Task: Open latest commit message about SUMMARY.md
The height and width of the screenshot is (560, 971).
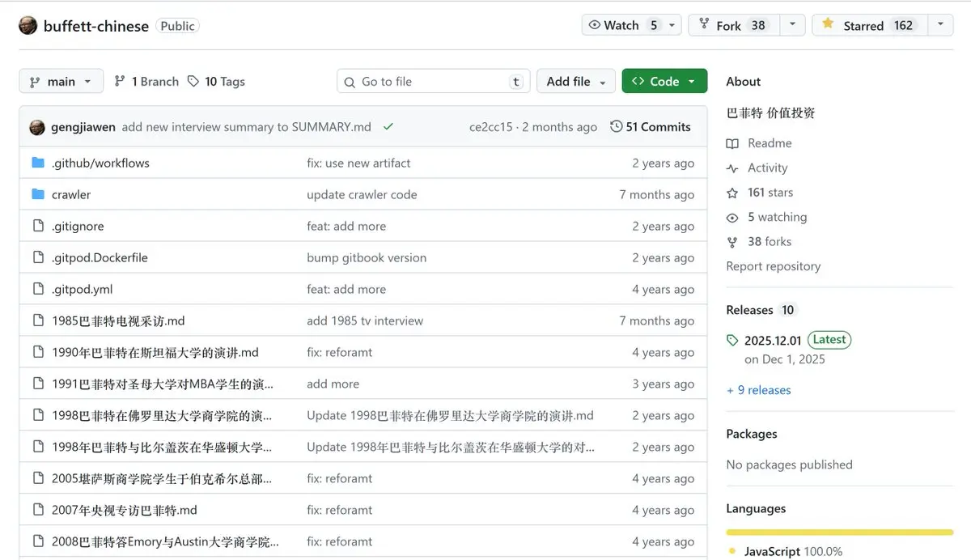Action: pos(247,127)
